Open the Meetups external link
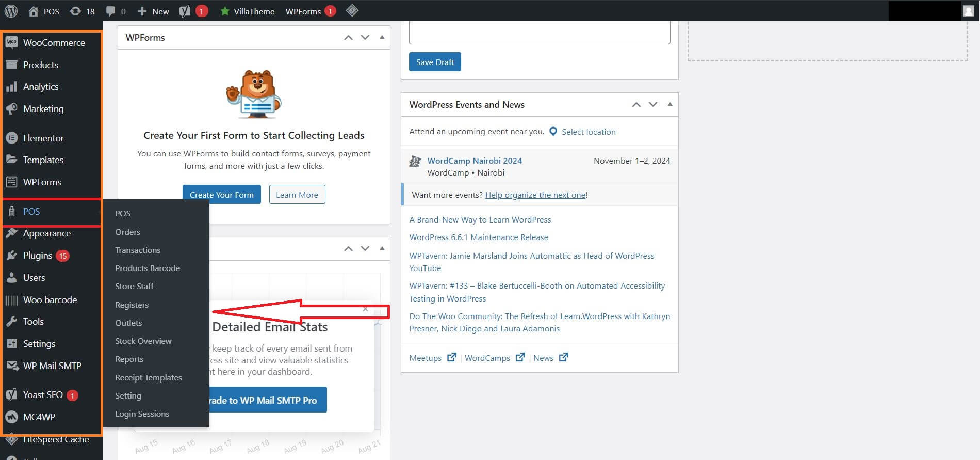This screenshot has height=460, width=980. click(x=433, y=357)
